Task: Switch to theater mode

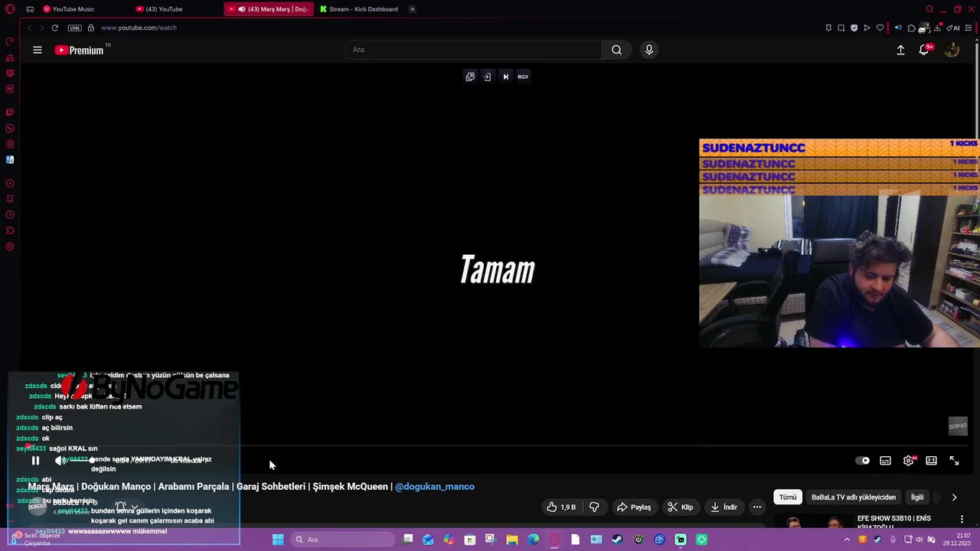Action: click(931, 461)
